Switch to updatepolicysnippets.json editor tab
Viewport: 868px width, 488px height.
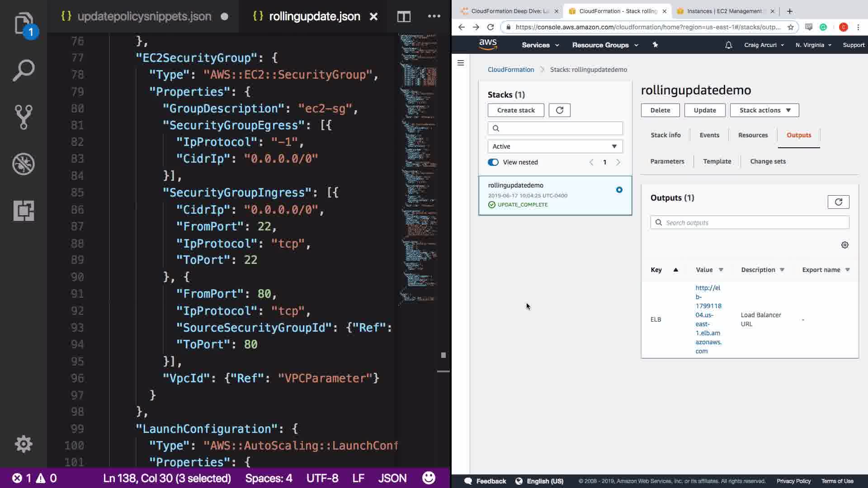(x=144, y=17)
